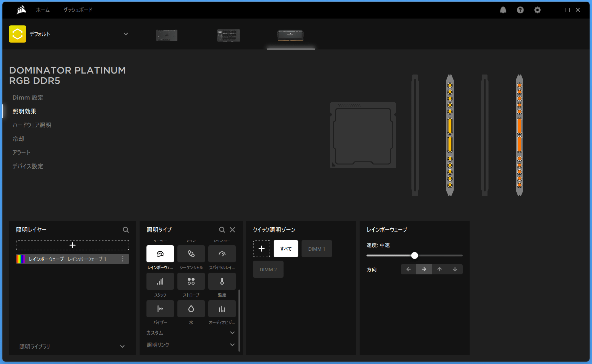Set wave direction to left
Screen dimensions: 592x364
[408, 269]
